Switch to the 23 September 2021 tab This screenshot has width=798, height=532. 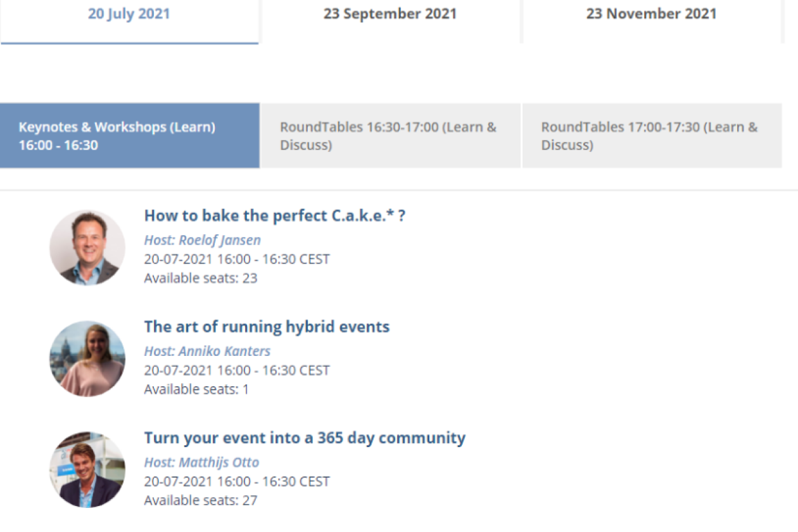tap(389, 15)
